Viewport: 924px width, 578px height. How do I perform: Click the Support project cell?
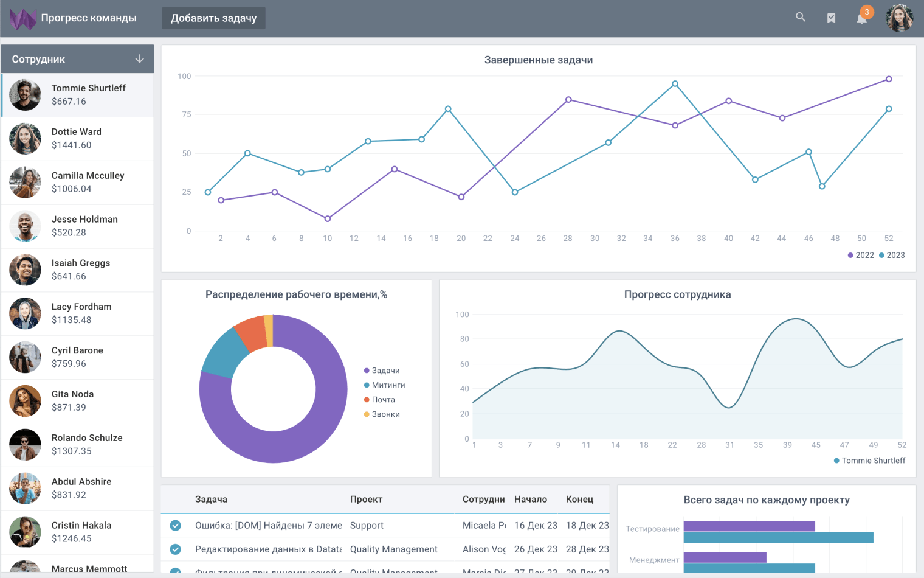pyautogui.click(x=367, y=526)
